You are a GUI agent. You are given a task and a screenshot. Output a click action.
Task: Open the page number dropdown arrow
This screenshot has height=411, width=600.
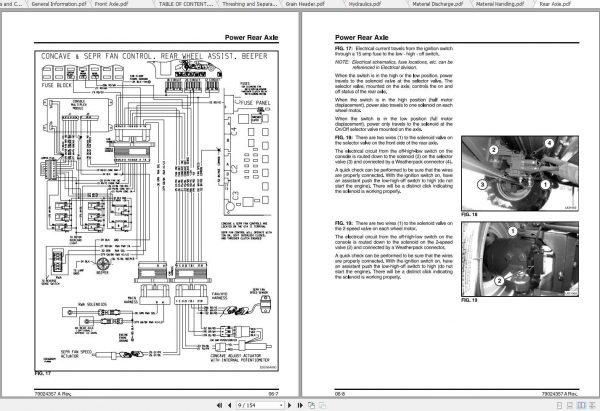[281, 405]
